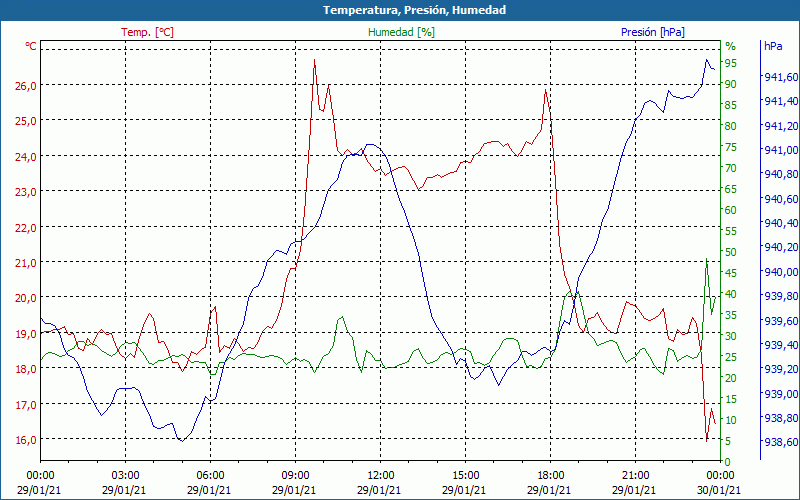
Task: Click the '941,20' pressure axis value
Action: (x=781, y=126)
